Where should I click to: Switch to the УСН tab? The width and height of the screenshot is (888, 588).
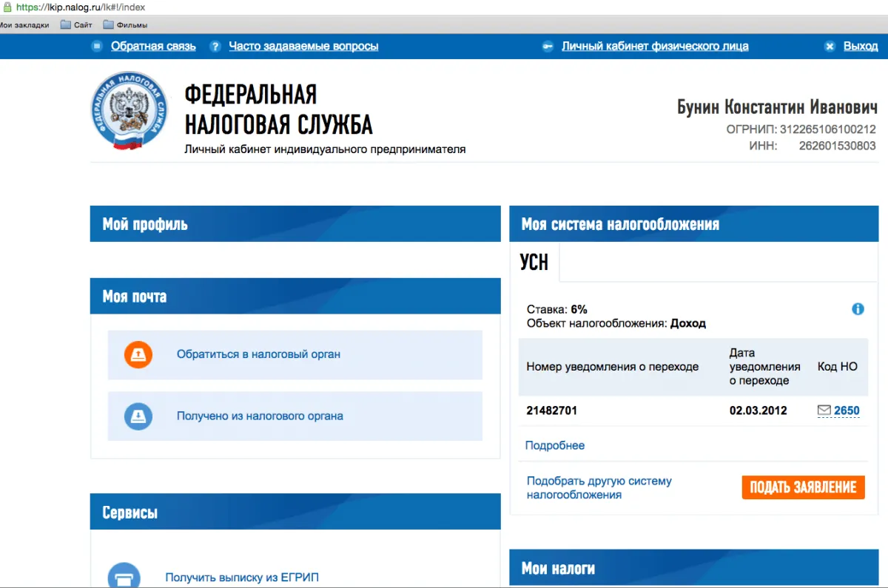[x=534, y=262]
